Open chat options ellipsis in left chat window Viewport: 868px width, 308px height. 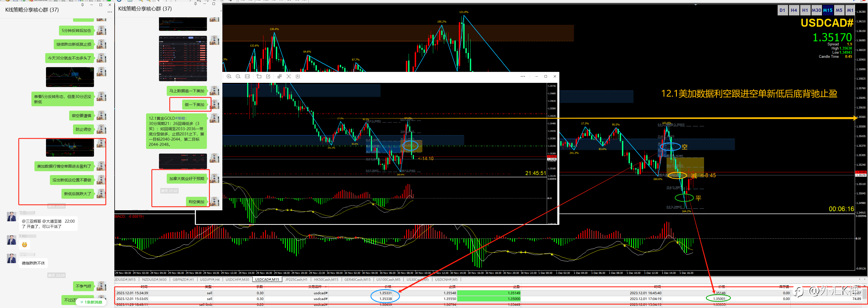click(x=109, y=12)
